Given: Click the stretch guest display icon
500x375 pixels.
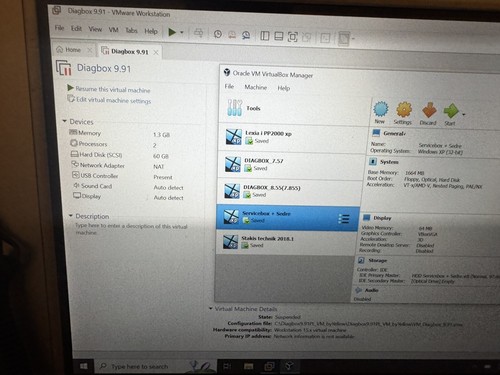Looking at the screenshot, I should tap(344, 39).
